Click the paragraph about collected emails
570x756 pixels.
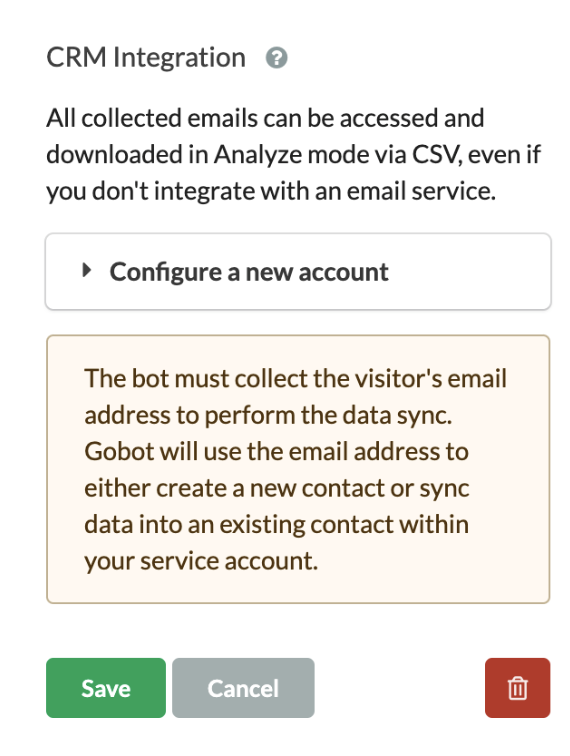click(x=294, y=155)
